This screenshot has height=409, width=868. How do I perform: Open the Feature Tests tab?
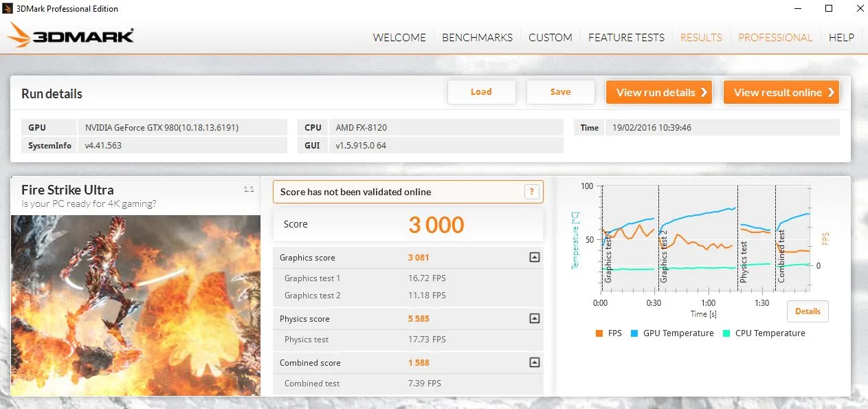tap(626, 38)
